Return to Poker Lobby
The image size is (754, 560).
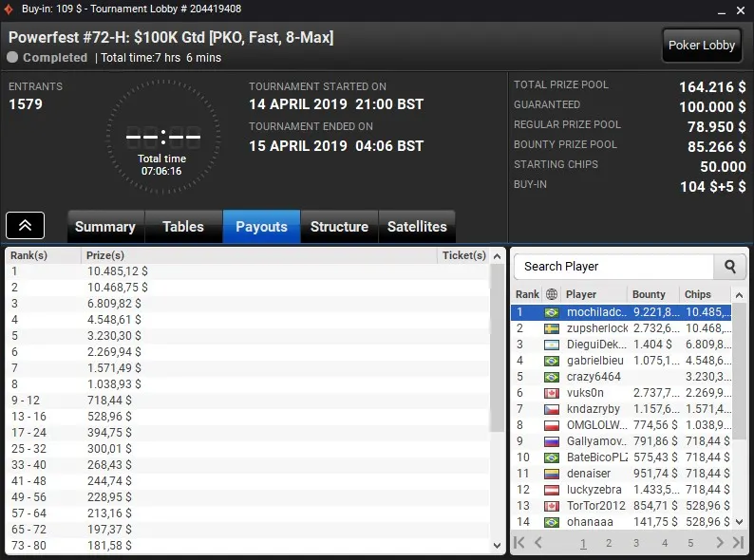click(x=702, y=46)
